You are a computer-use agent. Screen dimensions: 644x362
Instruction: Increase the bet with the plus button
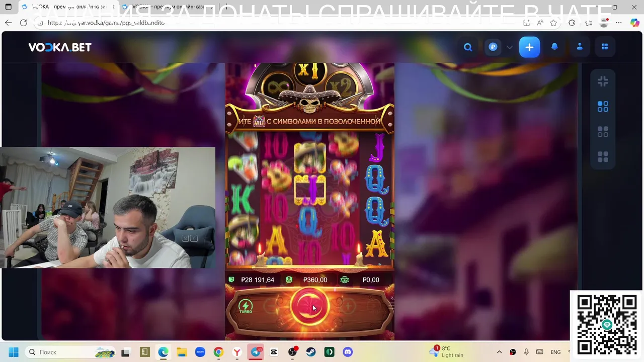(x=348, y=306)
